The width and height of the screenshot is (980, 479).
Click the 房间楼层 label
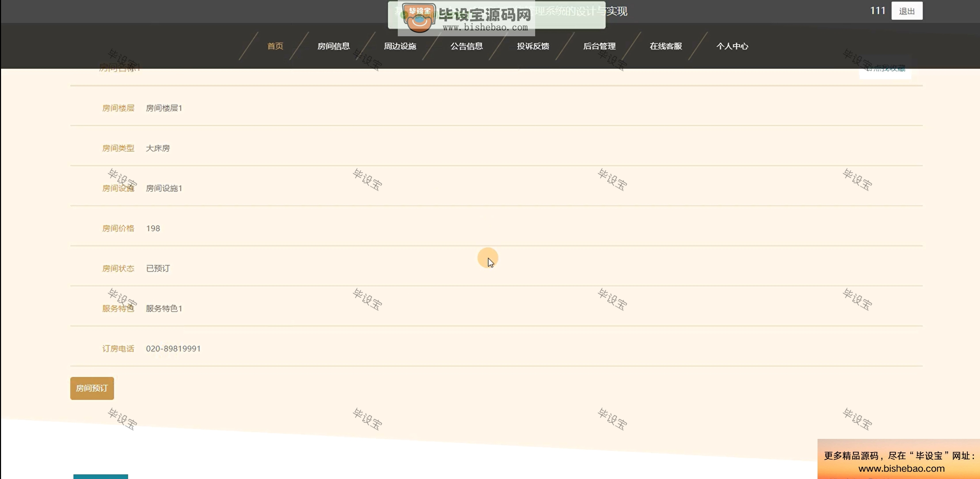click(x=118, y=108)
